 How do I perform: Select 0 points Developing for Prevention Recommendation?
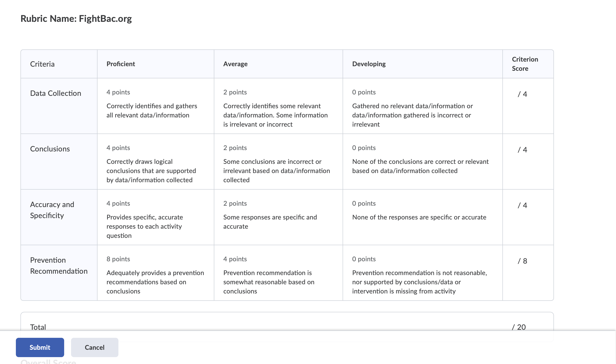(423, 273)
